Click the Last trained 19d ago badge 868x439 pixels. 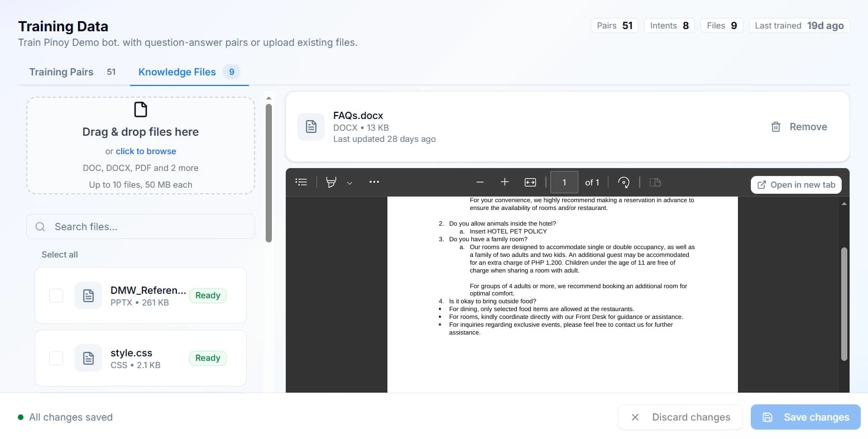(799, 26)
